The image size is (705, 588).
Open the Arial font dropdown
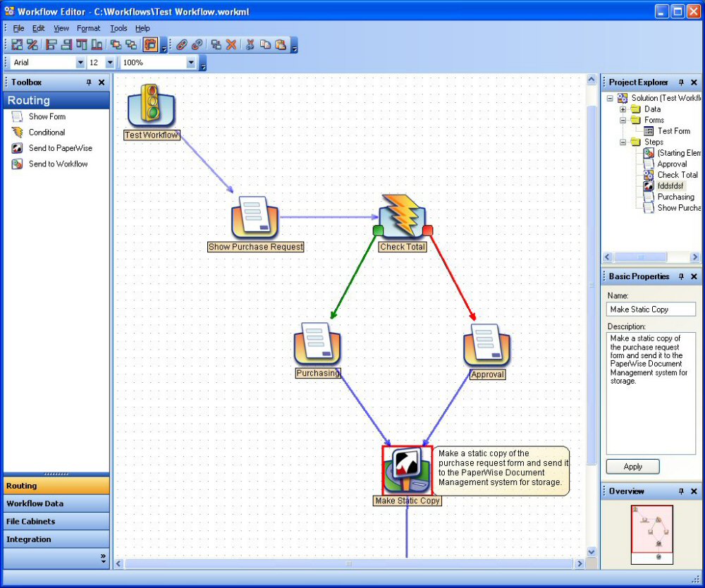click(x=80, y=63)
